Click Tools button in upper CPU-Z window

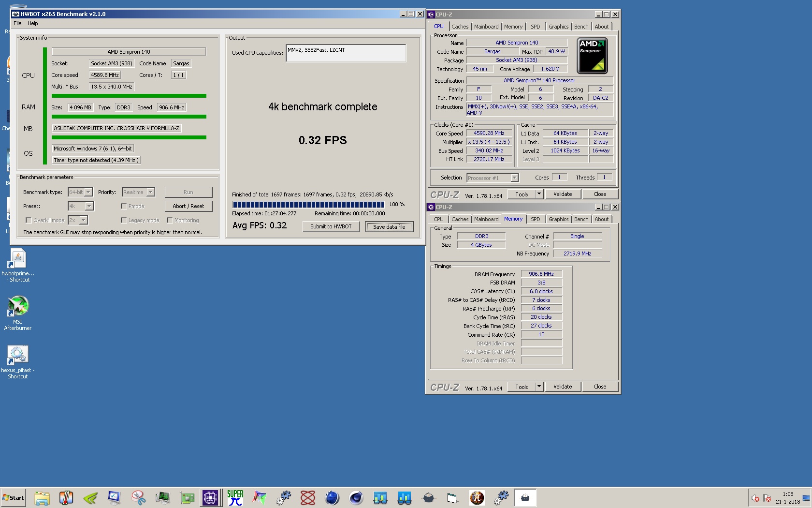(x=522, y=194)
